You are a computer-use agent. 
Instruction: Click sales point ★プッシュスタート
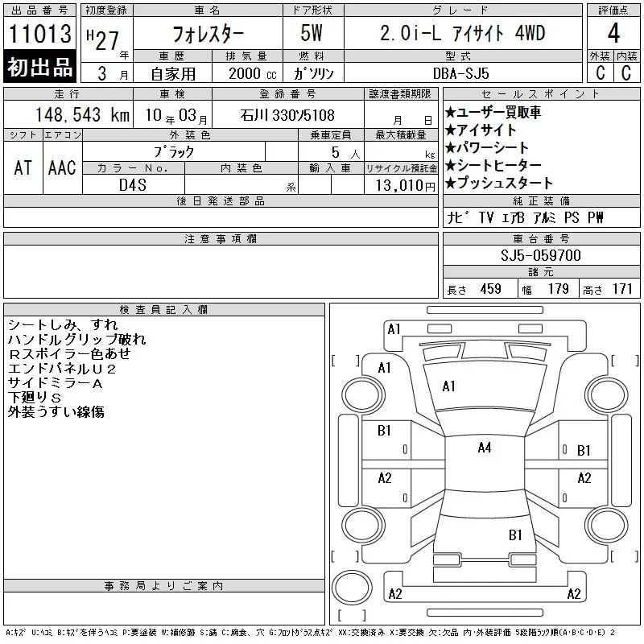point(498,183)
